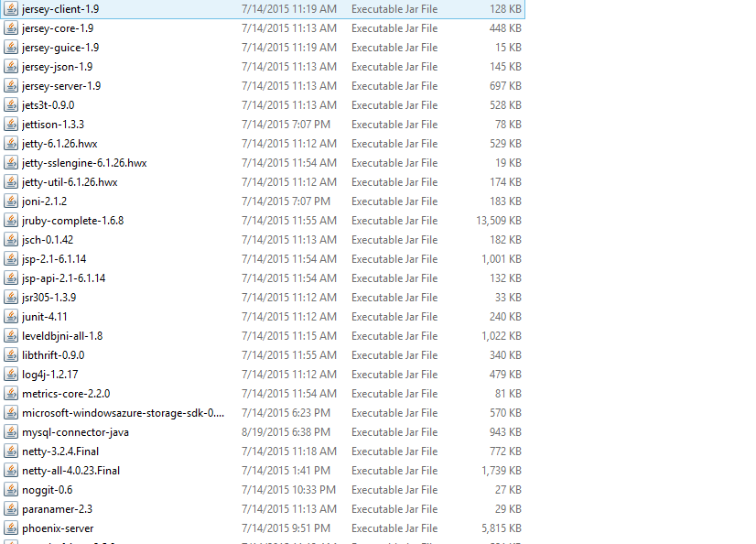Select the file named mysql-connector-java
Image resolution: width=756 pixels, height=544 pixels.
(x=75, y=432)
